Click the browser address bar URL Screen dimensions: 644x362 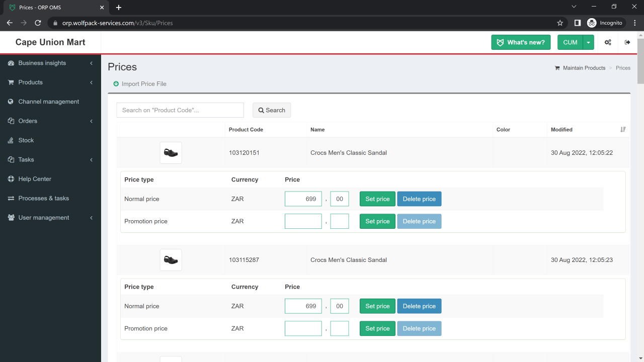pyautogui.click(x=118, y=23)
